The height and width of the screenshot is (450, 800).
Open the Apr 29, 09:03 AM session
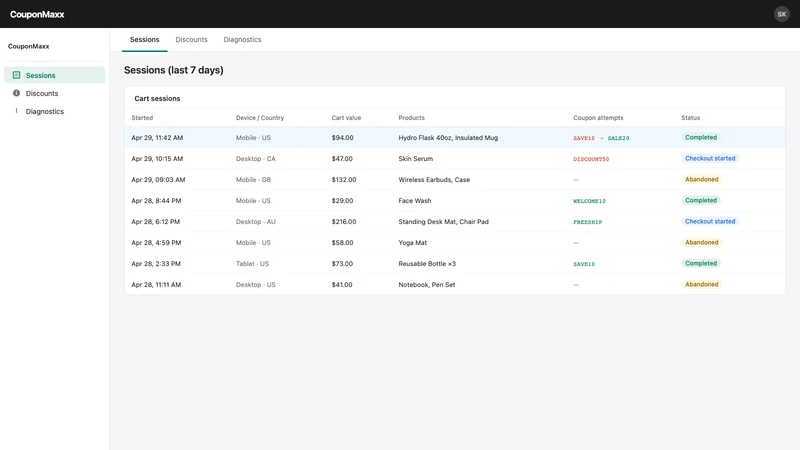tap(455, 179)
